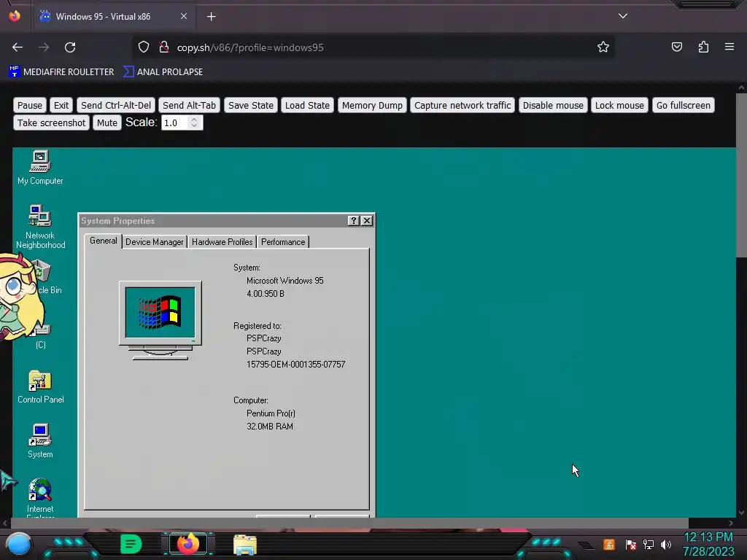Click the Disable mouse button

coord(553,105)
